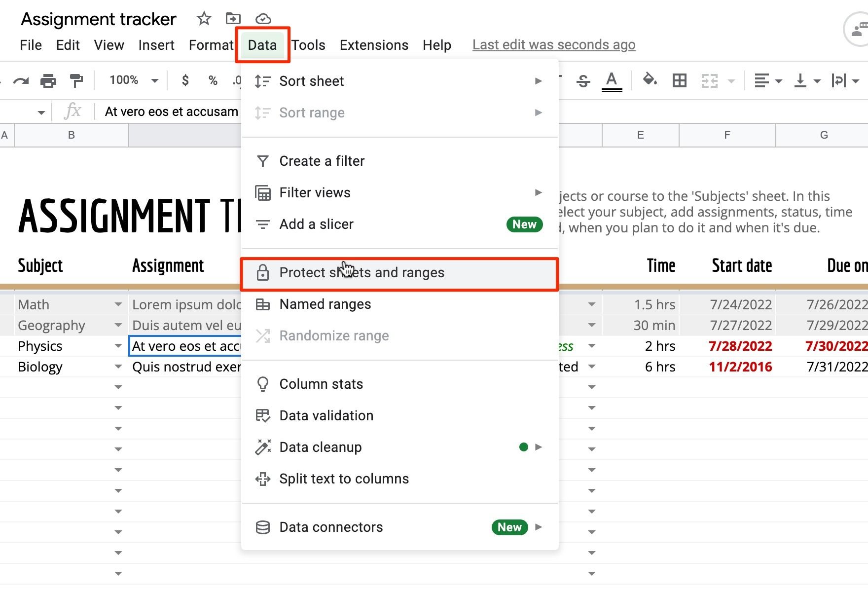The width and height of the screenshot is (868, 592).
Task: Choose Sort sheet
Action: pos(399,81)
